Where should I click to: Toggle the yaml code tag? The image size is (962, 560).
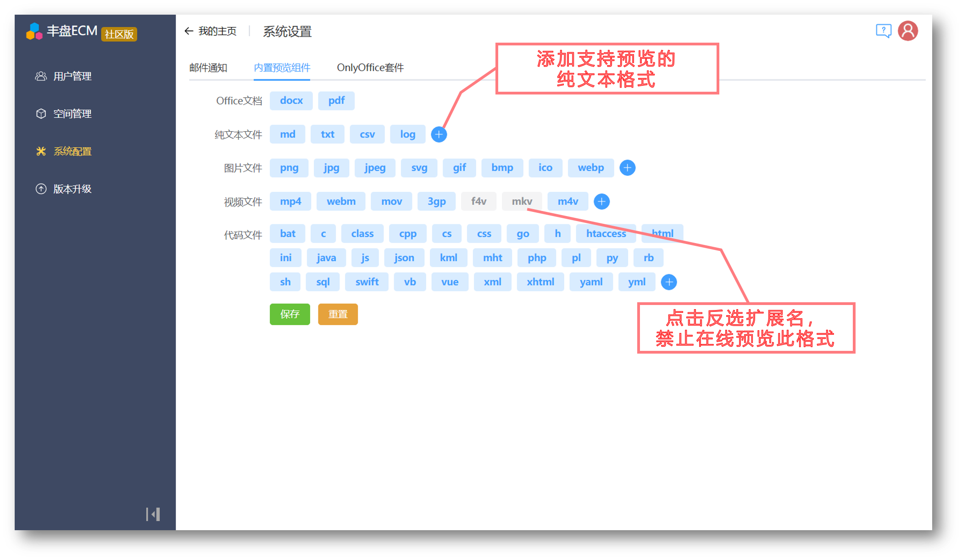pyautogui.click(x=591, y=282)
